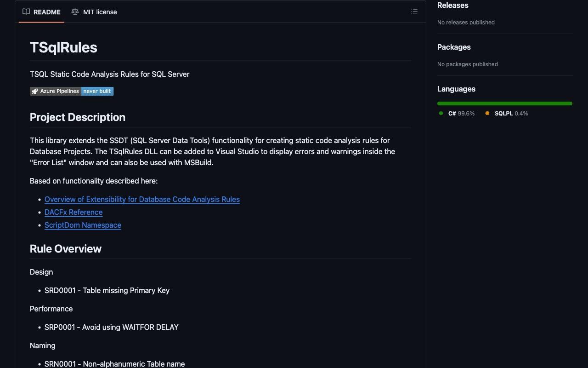This screenshot has height=368, width=588.
Task: Click the text "No releases published"
Action: click(x=466, y=23)
